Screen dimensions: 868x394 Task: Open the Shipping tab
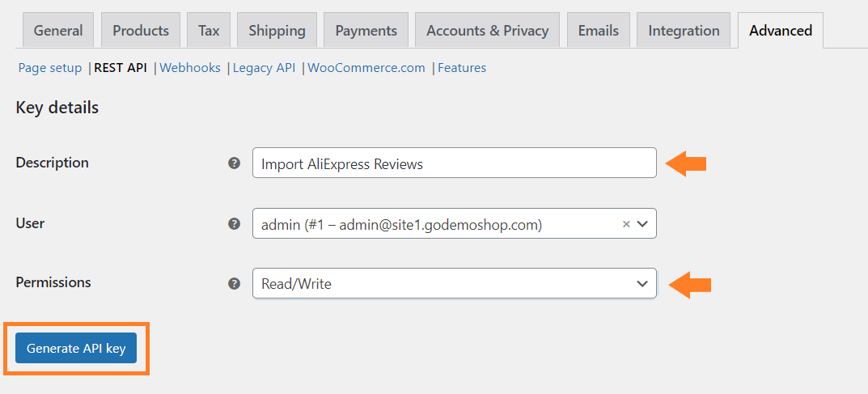pyautogui.click(x=277, y=31)
